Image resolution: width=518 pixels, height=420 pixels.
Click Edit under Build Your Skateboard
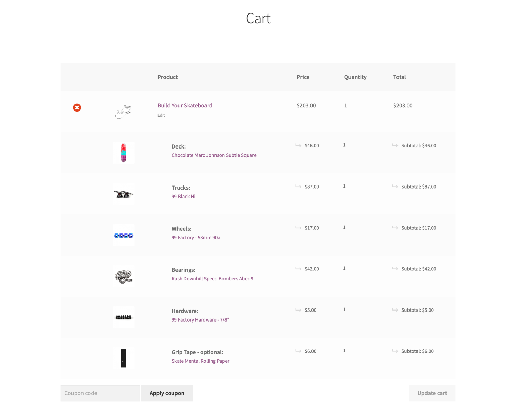click(x=161, y=115)
